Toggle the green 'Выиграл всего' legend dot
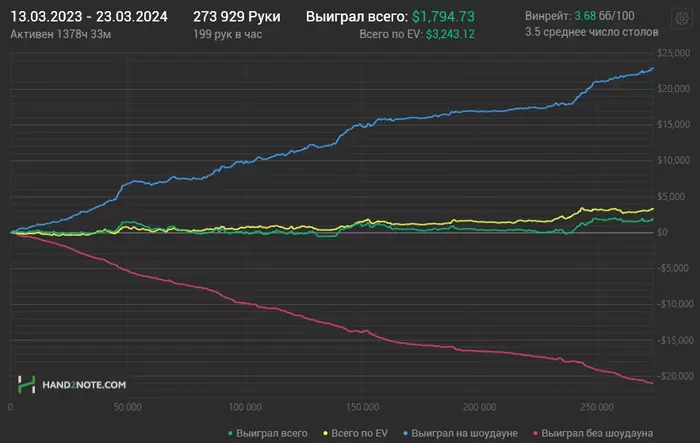This screenshot has height=443, width=700. coord(230,433)
